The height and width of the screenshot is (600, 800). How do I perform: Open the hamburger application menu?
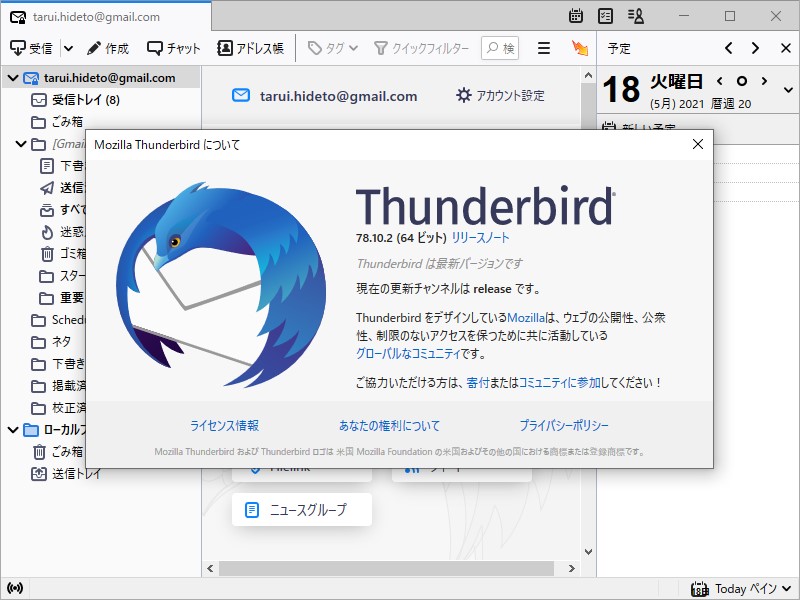pos(543,47)
